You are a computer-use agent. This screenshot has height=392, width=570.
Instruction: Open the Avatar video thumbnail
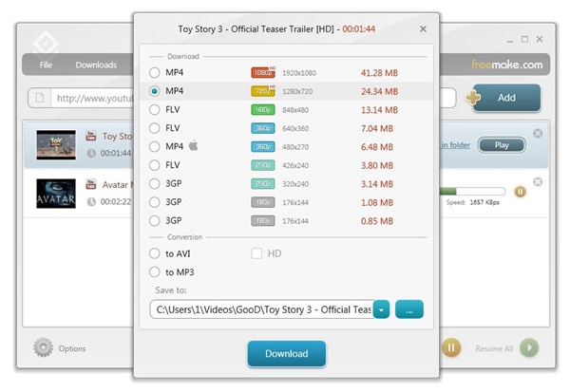point(56,194)
